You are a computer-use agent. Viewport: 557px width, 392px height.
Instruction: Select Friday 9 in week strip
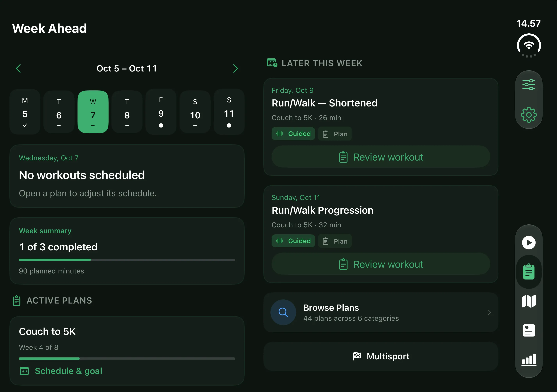click(x=161, y=112)
